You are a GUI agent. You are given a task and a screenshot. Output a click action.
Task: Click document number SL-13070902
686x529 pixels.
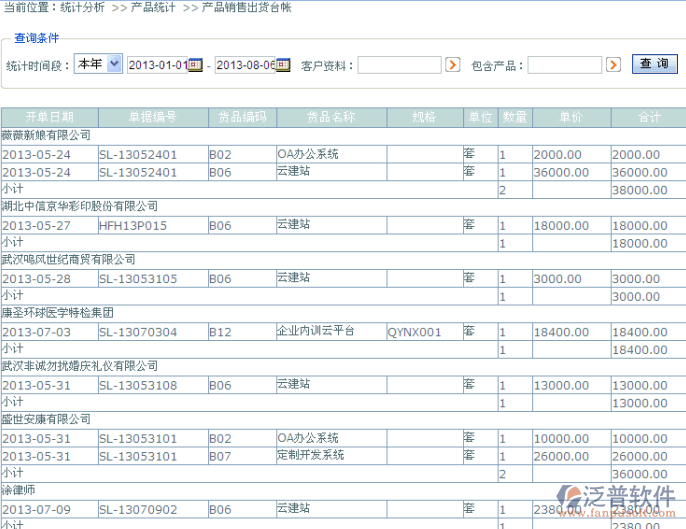(138, 510)
